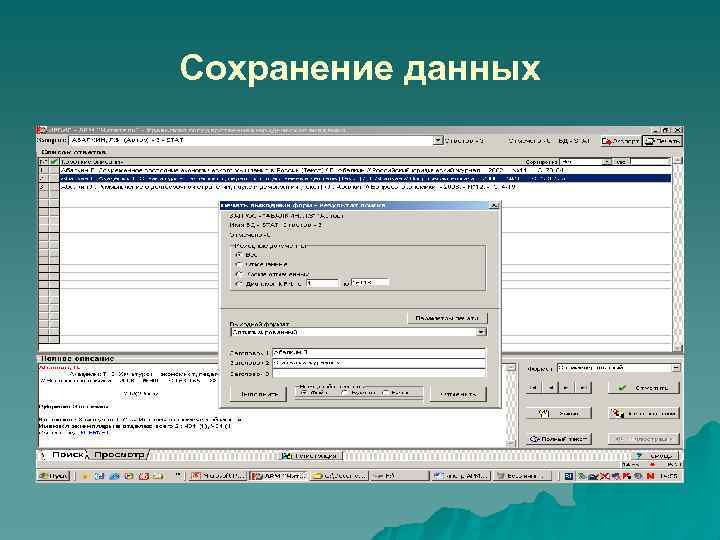Click the 'Полный текст' button
This screenshot has height=540, width=720.
tap(558, 439)
